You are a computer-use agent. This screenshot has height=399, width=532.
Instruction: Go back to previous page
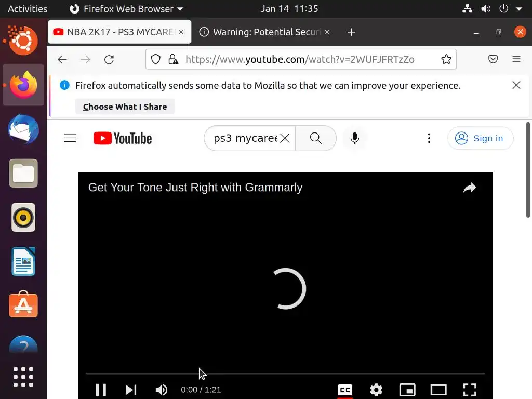pyautogui.click(x=62, y=60)
